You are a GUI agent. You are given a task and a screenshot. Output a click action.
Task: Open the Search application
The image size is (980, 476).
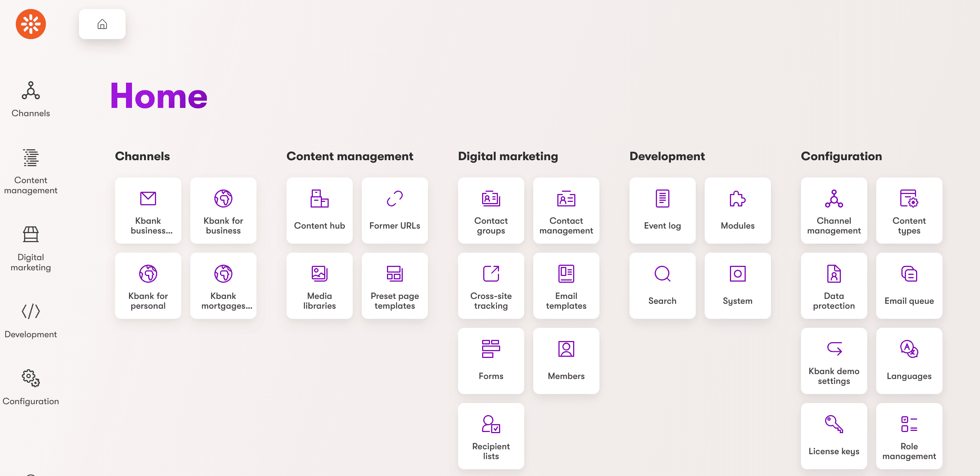coord(662,285)
